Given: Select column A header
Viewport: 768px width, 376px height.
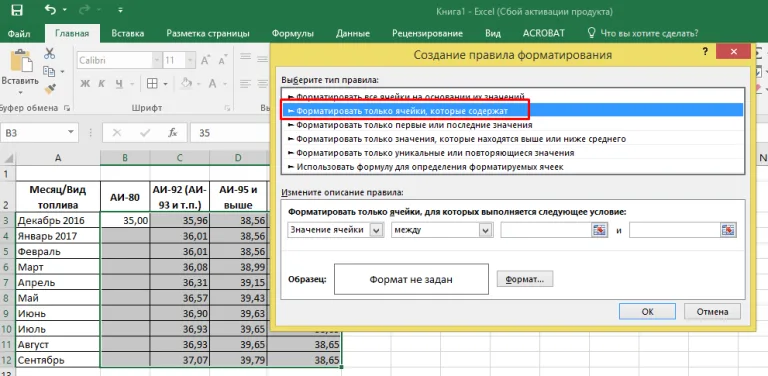Looking at the screenshot, I should [58, 158].
